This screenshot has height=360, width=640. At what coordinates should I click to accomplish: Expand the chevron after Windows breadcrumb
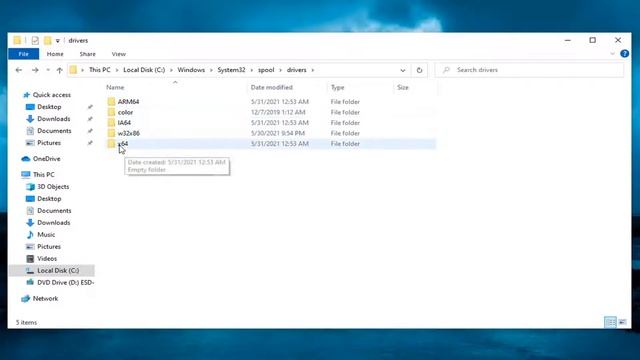[211, 70]
